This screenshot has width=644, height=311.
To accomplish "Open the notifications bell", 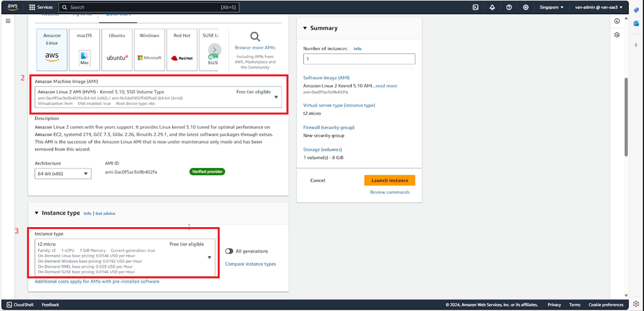I will tap(492, 7).
